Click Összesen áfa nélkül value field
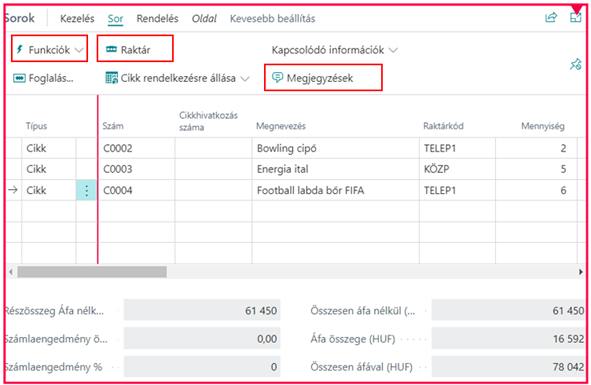591x385 pixels. (508, 310)
